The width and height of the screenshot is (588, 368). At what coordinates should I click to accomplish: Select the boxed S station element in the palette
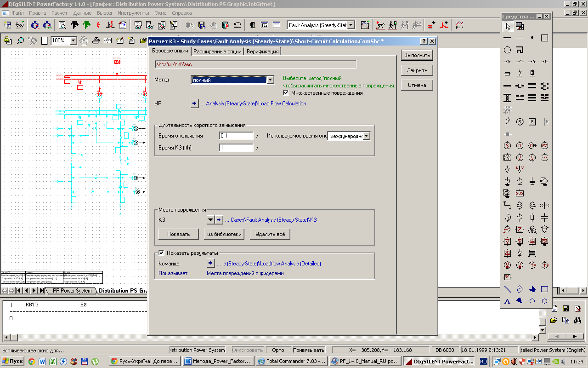coord(532,122)
